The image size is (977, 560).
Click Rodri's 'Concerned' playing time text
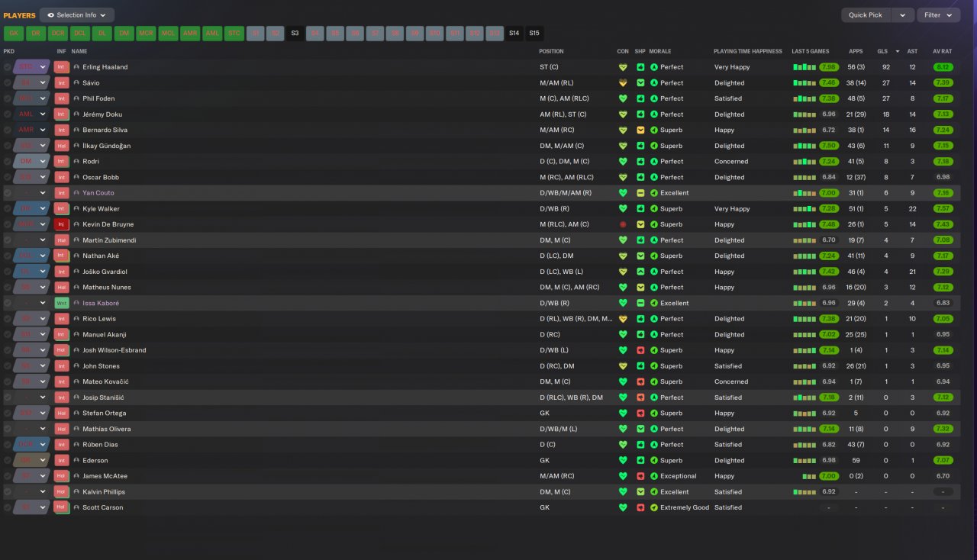coord(731,162)
